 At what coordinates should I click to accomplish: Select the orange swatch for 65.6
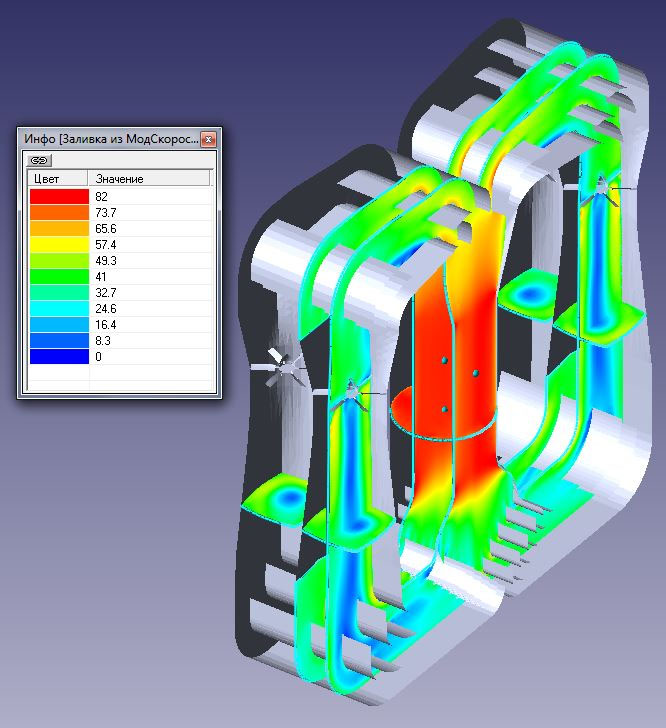coord(59,228)
